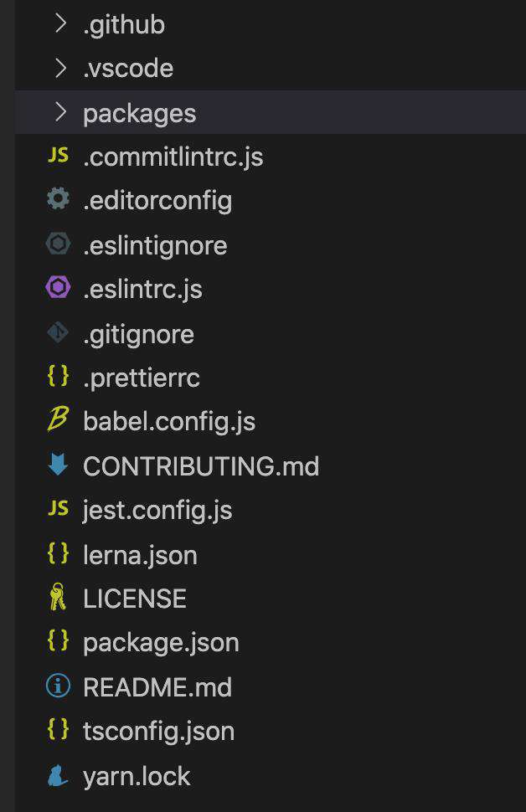
Task: Click the key icon beside LICENSE
Action: (x=58, y=597)
